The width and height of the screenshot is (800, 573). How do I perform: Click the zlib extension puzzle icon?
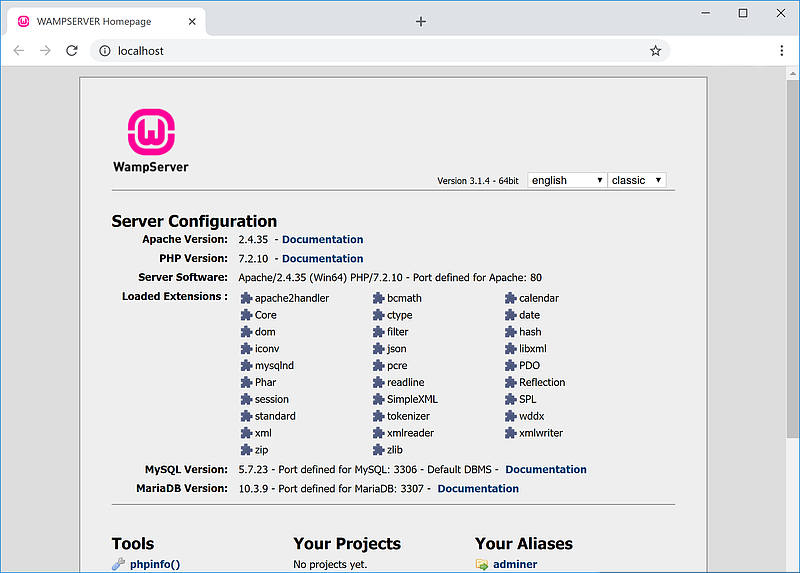click(379, 450)
